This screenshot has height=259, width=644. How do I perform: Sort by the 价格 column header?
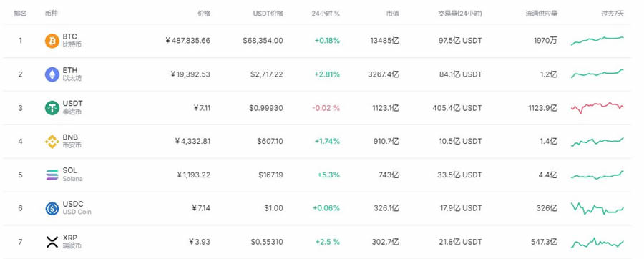[x=204, y=14]
